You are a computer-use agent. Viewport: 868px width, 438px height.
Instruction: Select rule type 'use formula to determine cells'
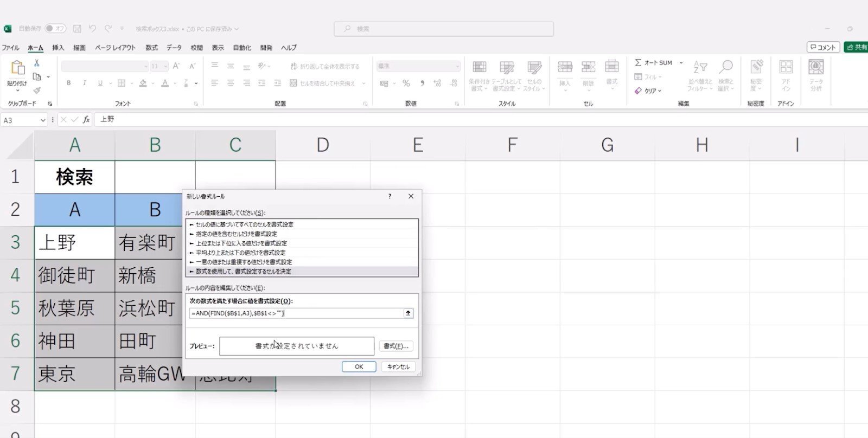pos(302,272)
